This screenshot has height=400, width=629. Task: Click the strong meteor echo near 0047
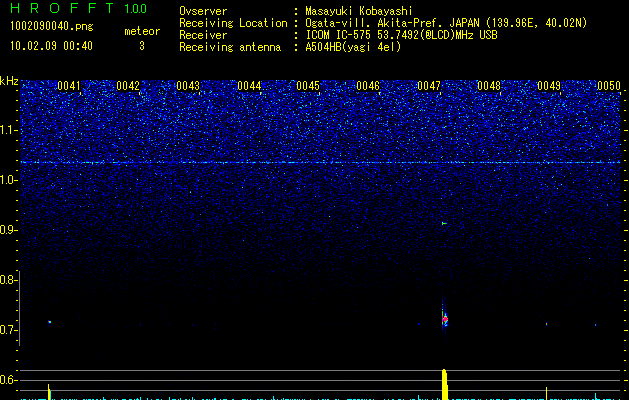(444, 319)
